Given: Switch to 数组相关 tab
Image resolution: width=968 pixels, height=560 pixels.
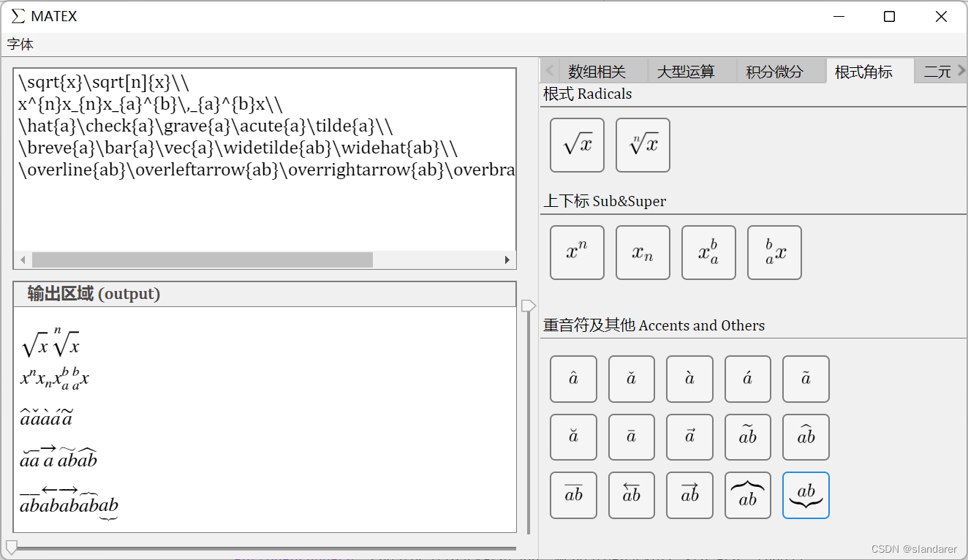Looking at the screenshot, I should click(604, 71).
